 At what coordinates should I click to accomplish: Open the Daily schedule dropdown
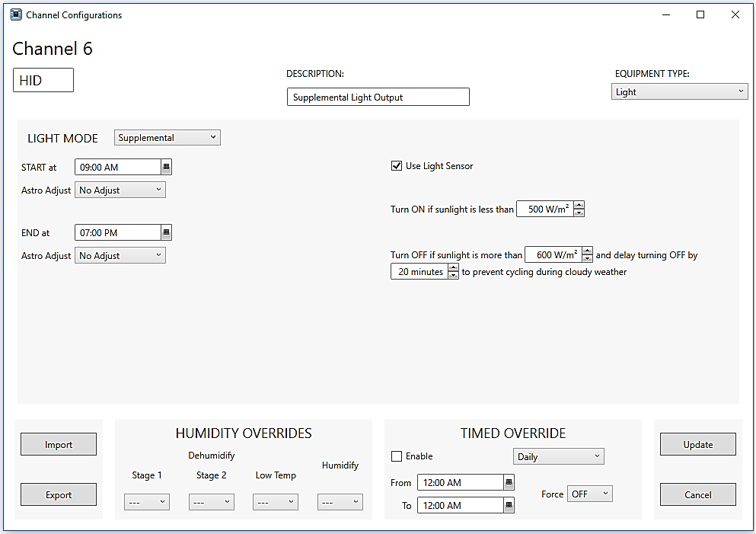[558, 456]
